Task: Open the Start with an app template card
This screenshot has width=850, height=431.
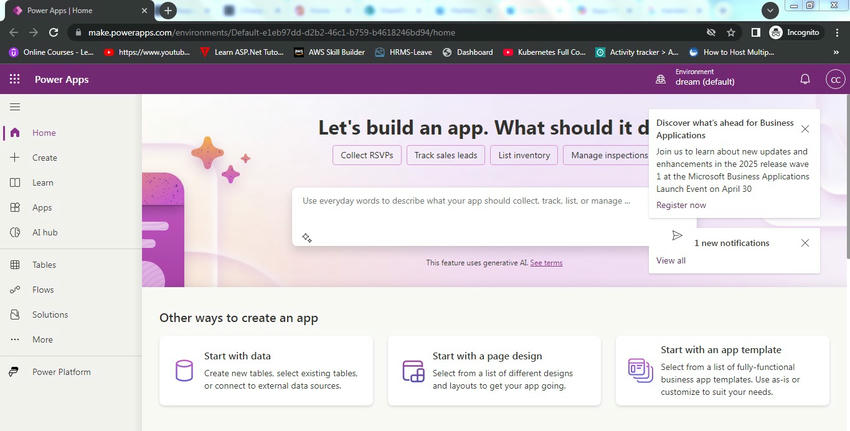Action: point(723,371)
